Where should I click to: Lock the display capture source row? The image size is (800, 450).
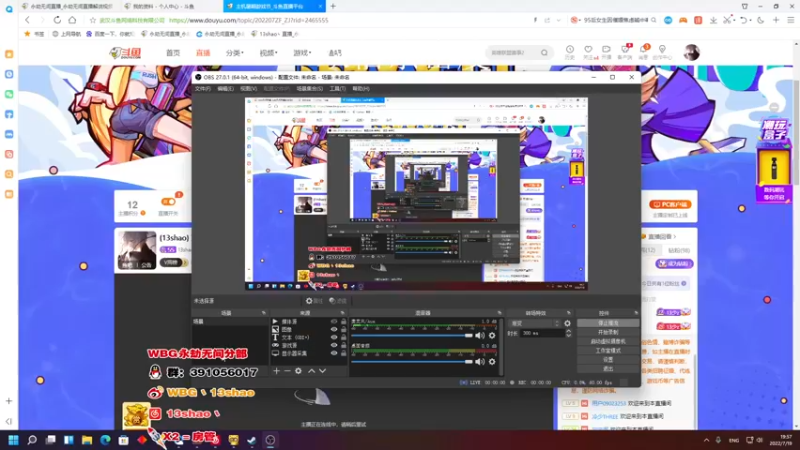[x=343, y=353]
